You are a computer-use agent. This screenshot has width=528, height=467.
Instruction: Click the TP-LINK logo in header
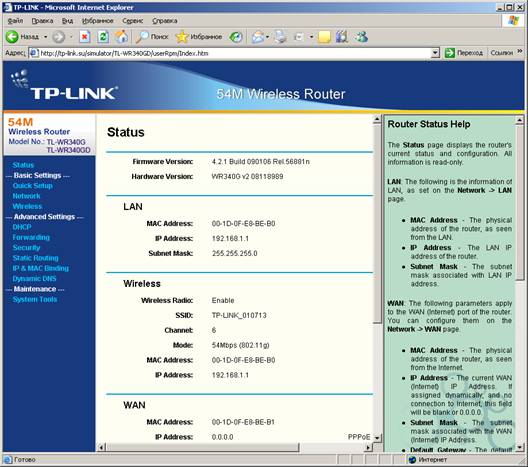click(65, 86)
